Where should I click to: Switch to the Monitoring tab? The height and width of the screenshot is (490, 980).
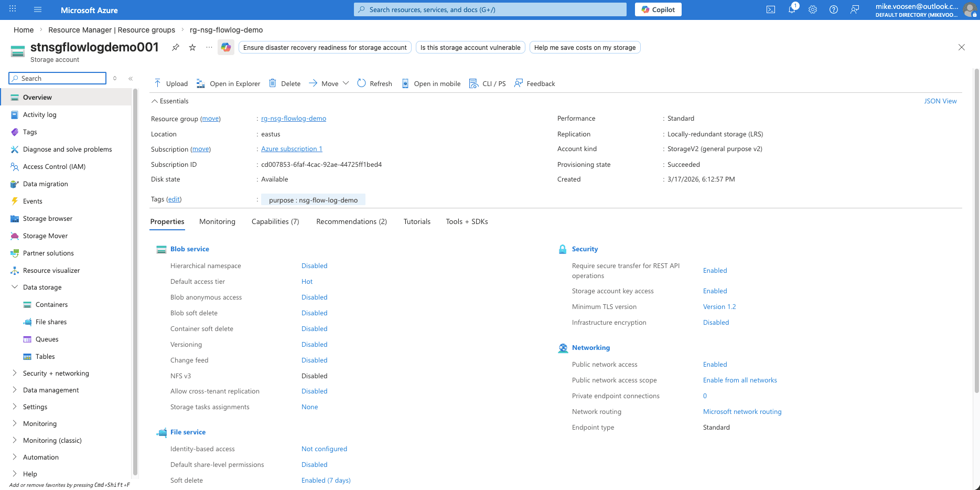[217, 221]
